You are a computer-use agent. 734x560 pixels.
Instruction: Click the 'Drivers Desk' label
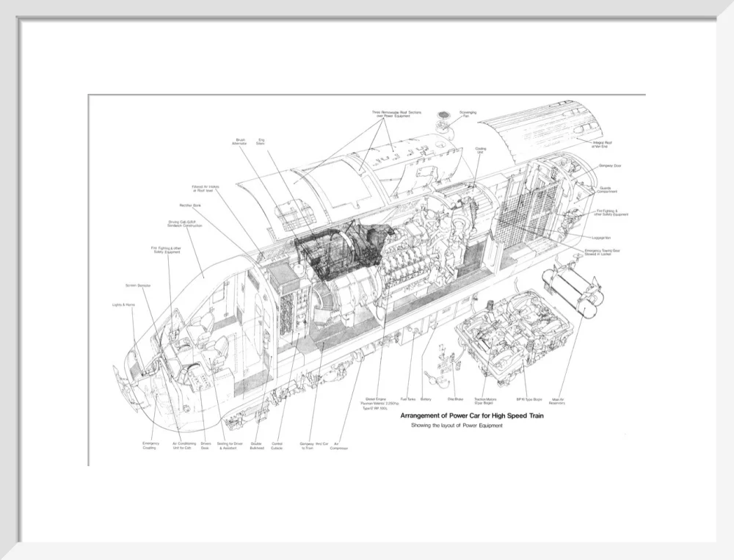pos(206,446)
